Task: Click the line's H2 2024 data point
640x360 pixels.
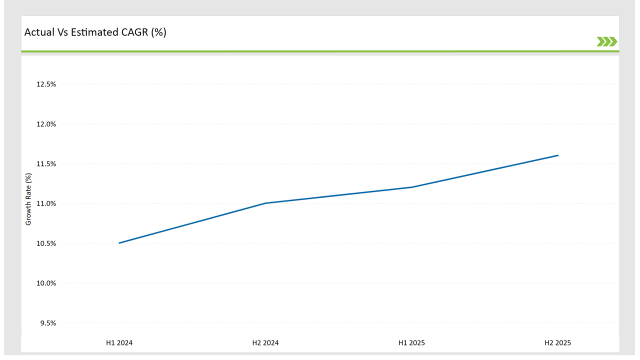Action: pyautogui.click(x=265, y=203)
